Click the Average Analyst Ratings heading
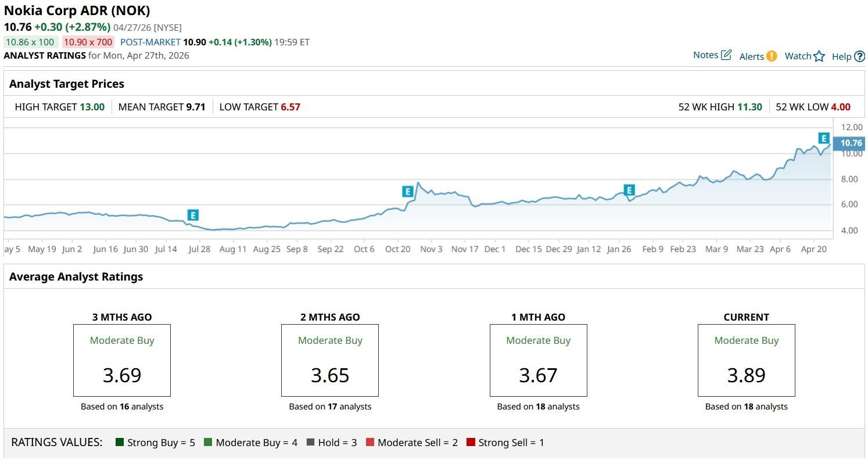 [x=76, y=276]
